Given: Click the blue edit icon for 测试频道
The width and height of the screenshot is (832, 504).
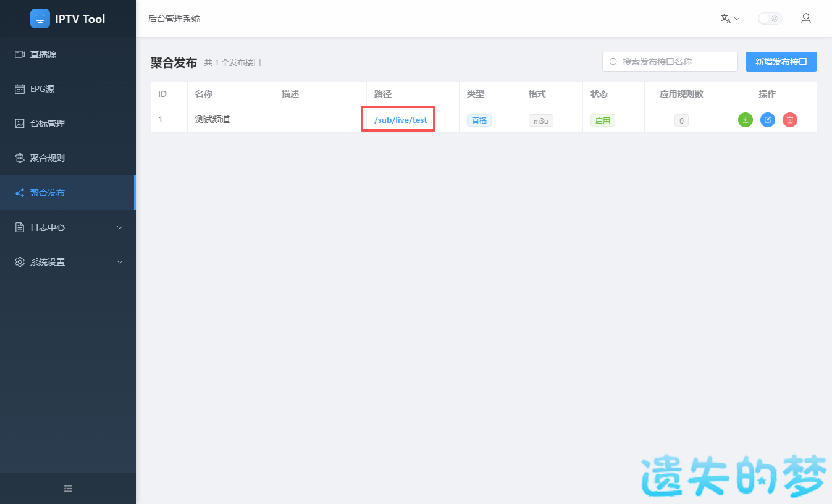Looking at the screenshot, I should 768,120.
